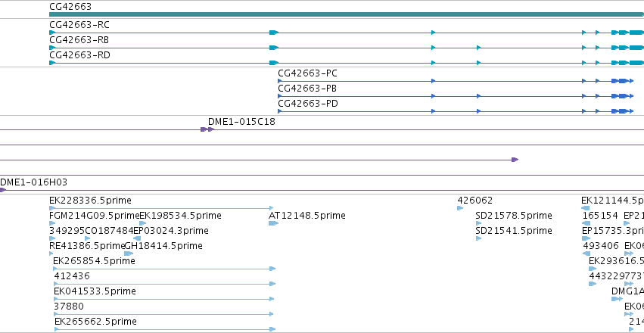Click the second exon of CG42663-RD
This screenshot has height=333, width=644.
pos(274,63)
